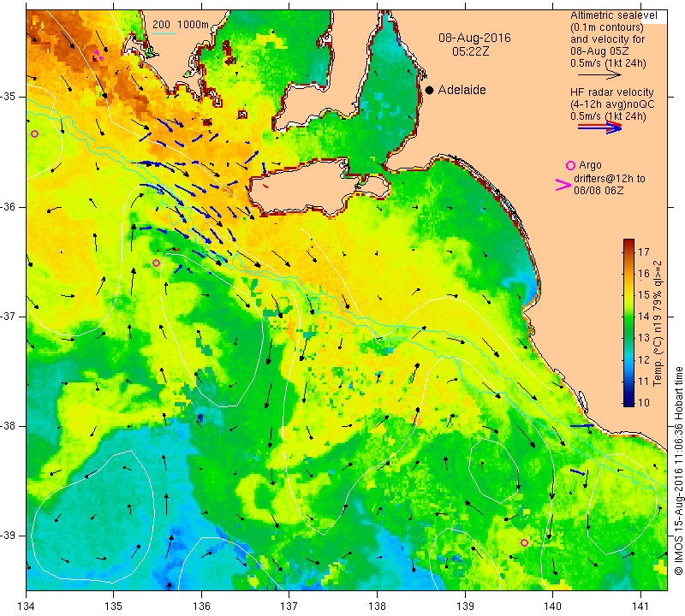Click longitude axis label 141
685x616 pixels.
[x=640, y=606]
